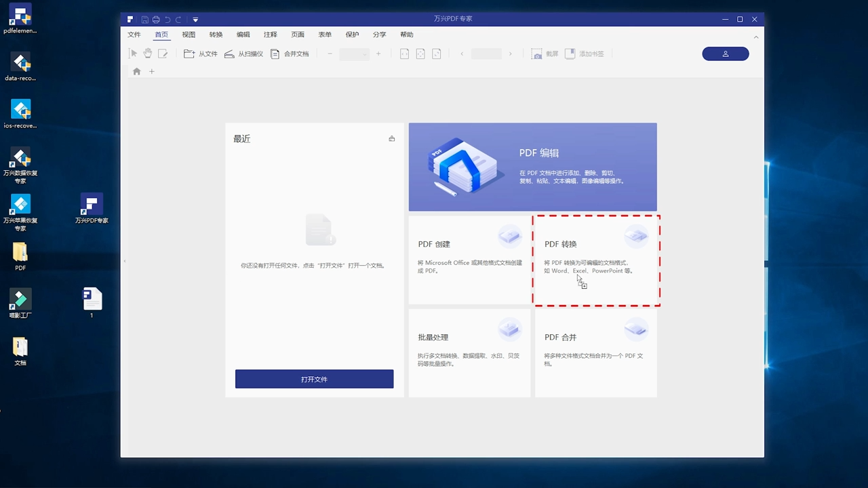Viewport: 868px width, 488px height.
Task: Open the 帮助 menu
Action: (x=406, y=35)
